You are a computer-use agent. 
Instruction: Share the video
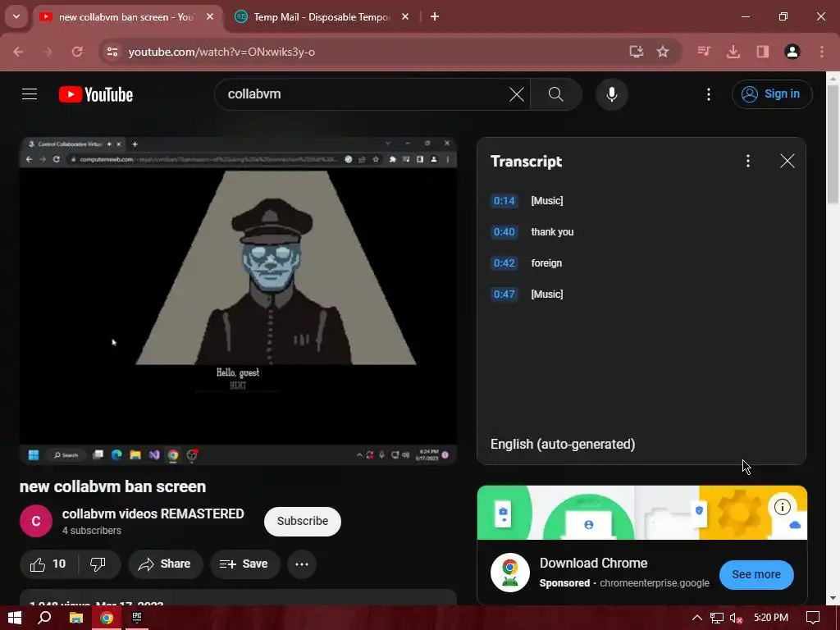tap(165, 564)
